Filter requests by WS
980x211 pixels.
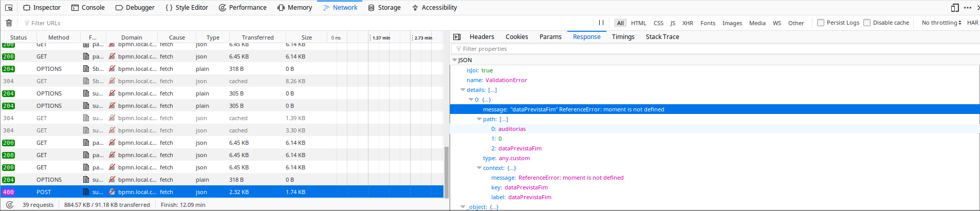pyautogui.click(x=777, y=23)
